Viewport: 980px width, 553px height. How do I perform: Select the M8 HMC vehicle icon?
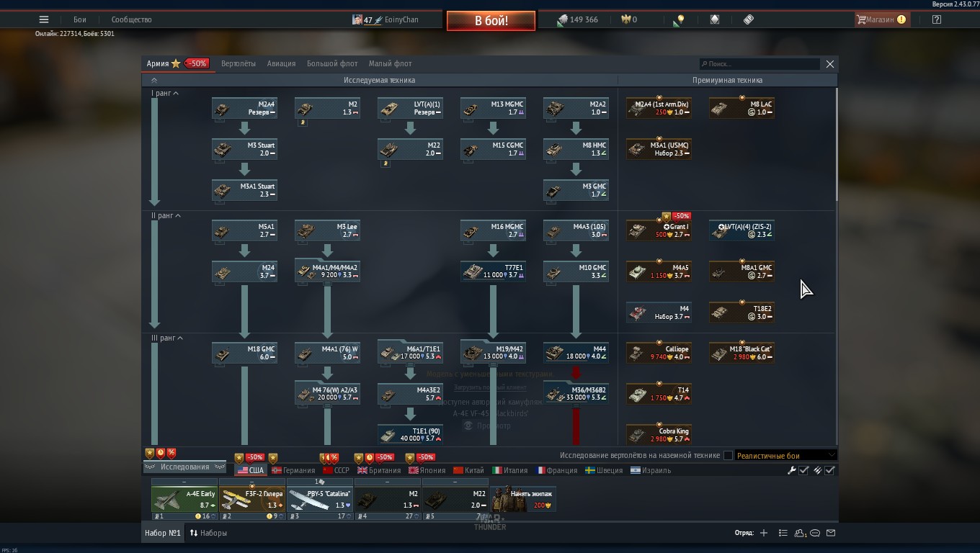tap(554, 149)
